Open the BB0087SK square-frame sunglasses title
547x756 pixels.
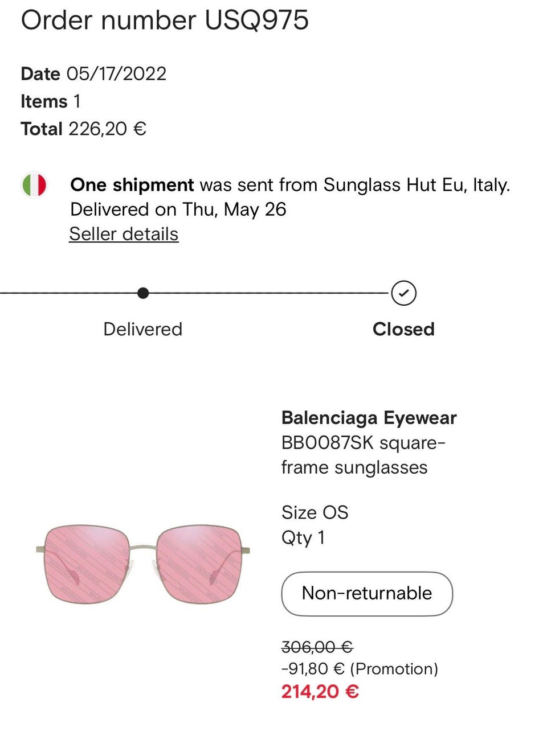pyautogui.click(x=363, y=455)
